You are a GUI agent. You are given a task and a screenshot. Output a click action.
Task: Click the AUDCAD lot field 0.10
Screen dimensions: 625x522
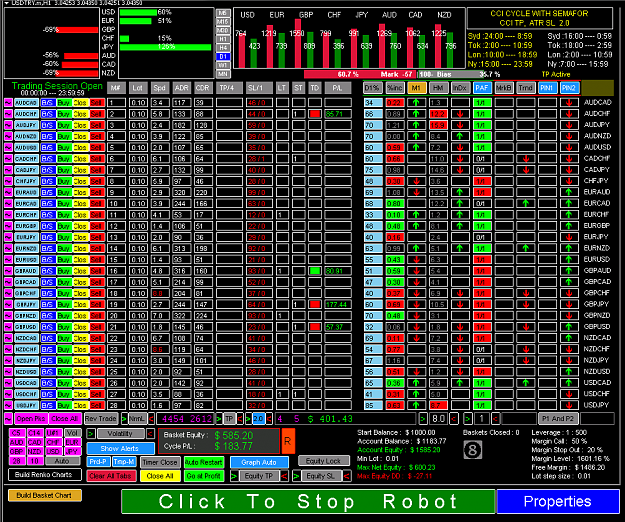(138, 103)
